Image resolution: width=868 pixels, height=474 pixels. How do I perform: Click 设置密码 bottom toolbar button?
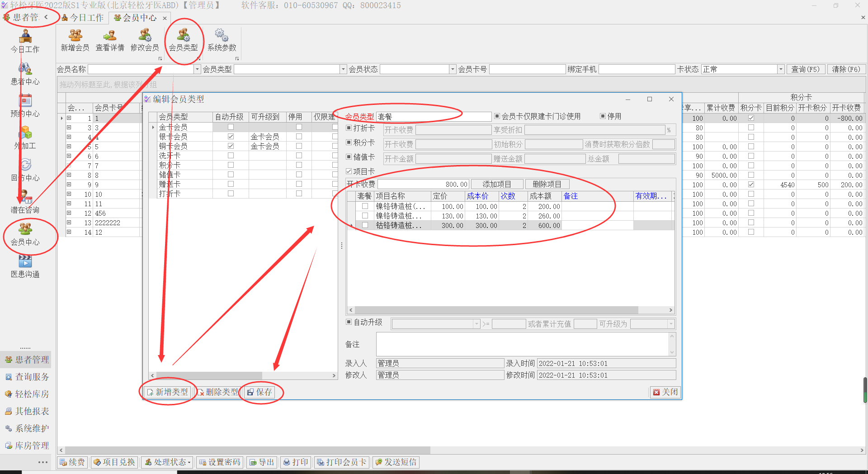click(220, 462)
